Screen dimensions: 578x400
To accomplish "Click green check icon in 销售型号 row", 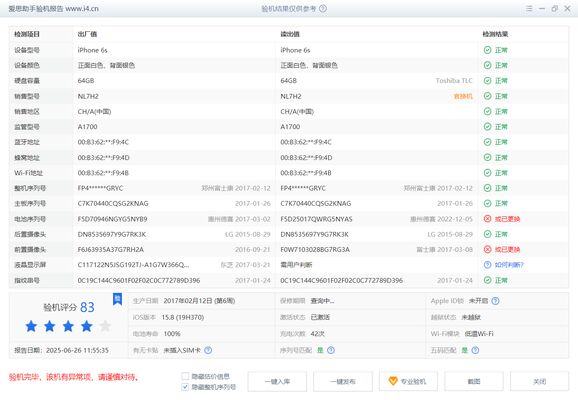I will [487, 96].
